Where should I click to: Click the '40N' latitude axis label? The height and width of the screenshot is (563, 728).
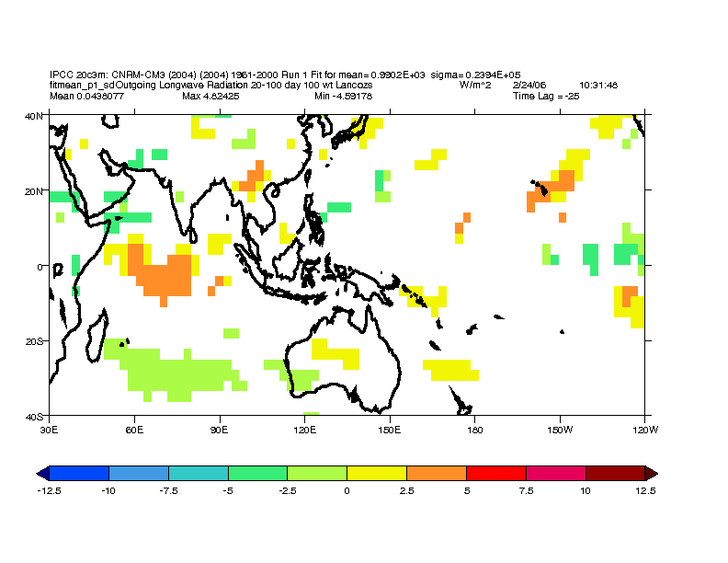coord(33,116)
